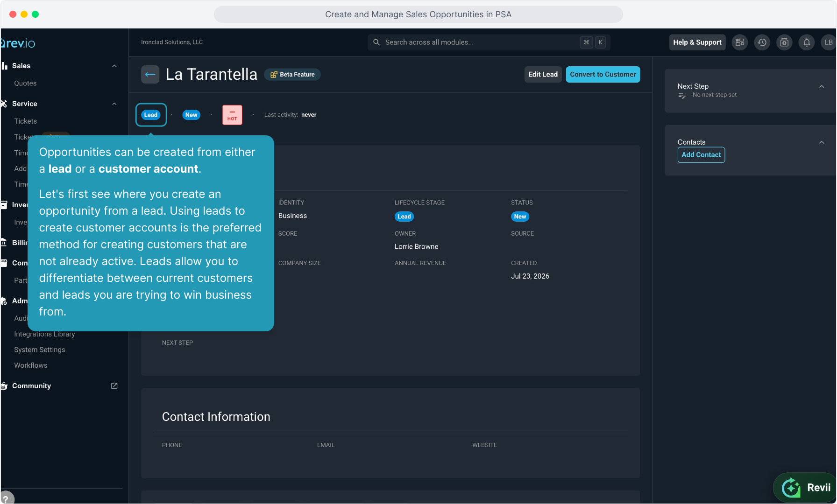Open Tickets in the sidebar
837x504 pixels.
click(25, 121)
